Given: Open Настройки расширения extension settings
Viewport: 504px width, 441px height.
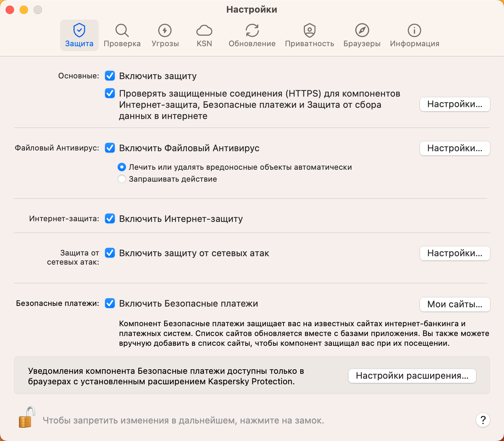Looking at the screenshot, I should point(412,376).
